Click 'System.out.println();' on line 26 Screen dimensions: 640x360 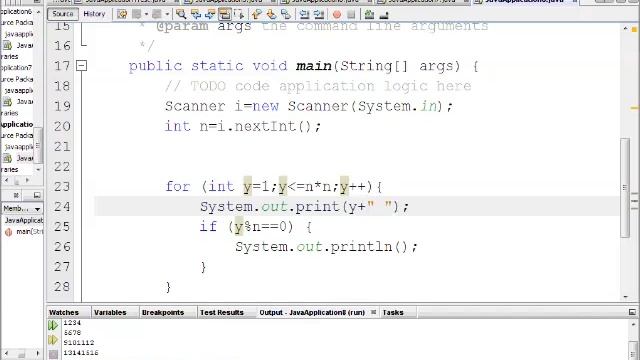pos(326,247)
